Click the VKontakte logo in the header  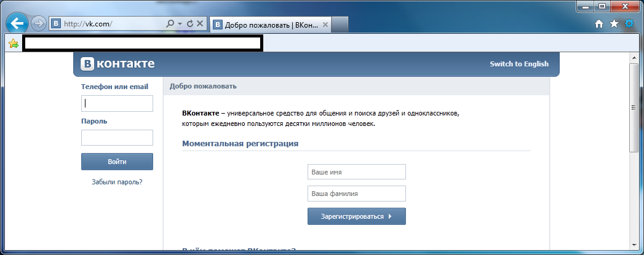click(118, 64)
